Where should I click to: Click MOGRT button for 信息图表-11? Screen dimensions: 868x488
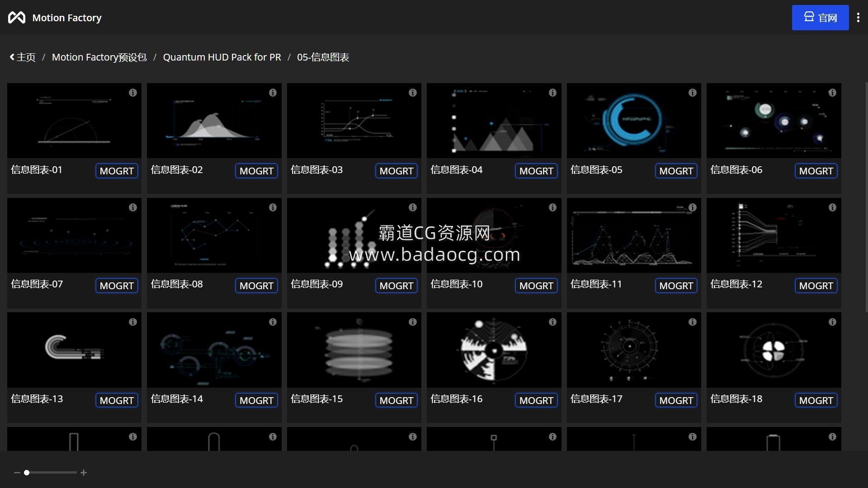[x=676, y=286]
